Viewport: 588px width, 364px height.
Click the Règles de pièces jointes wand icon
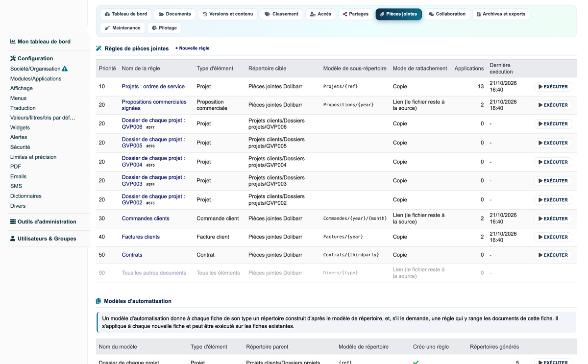point(98,49)
